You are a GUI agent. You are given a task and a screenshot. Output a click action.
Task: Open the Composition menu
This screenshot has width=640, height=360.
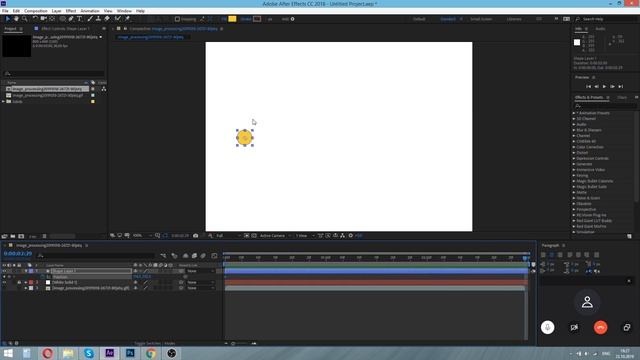pyautogui.click(x=36, y=11)
